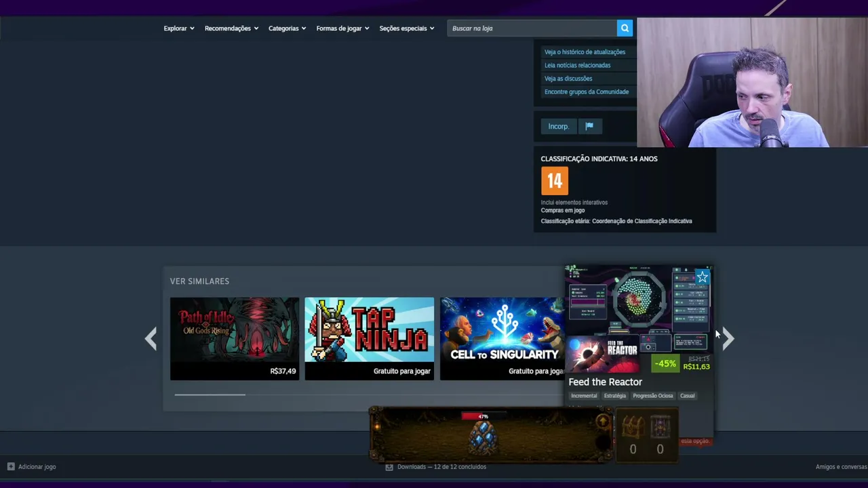Add Feed the Reactor to wishlist via star

[x=703, y=277]
